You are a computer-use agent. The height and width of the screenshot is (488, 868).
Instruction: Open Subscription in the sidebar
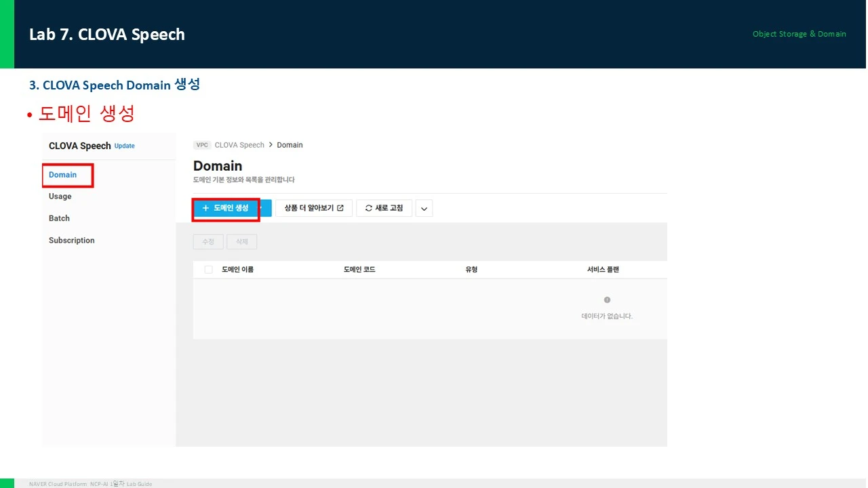pyautogui.click(x=72, y=241)
